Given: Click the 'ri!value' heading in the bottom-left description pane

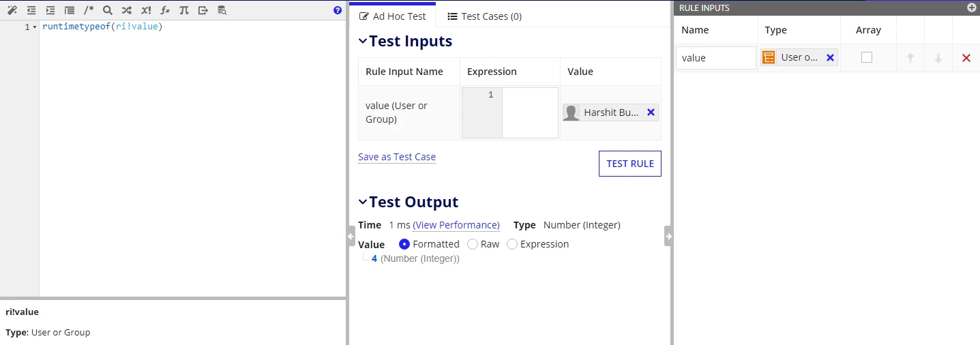Looking at the screenshot, I should pos(22,312).
